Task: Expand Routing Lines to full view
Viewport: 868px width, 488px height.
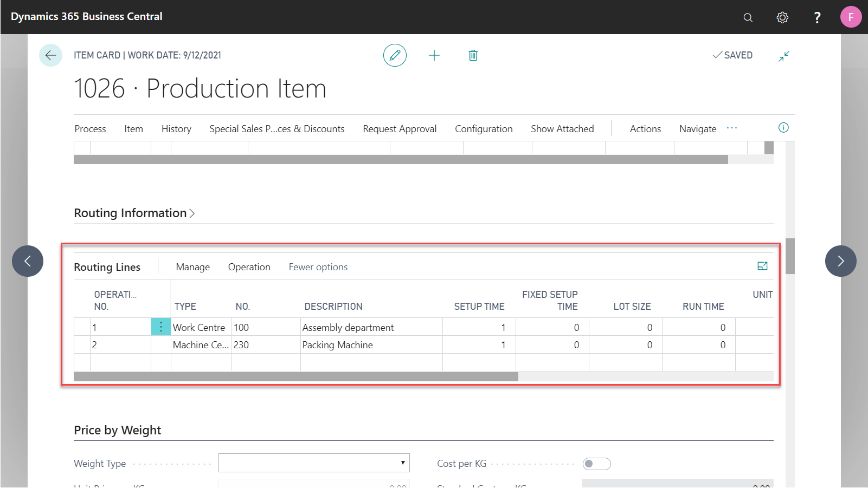Action: tap(762, 266)
